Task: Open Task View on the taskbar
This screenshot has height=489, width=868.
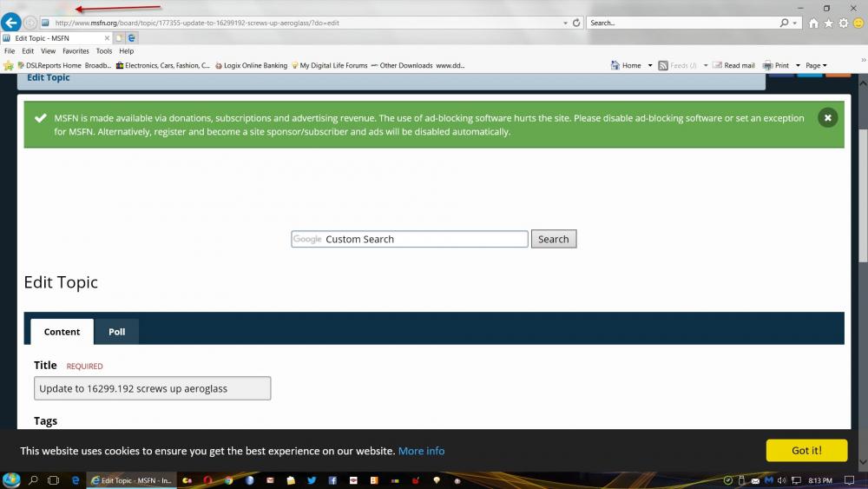Action: (x=53, y=480)
